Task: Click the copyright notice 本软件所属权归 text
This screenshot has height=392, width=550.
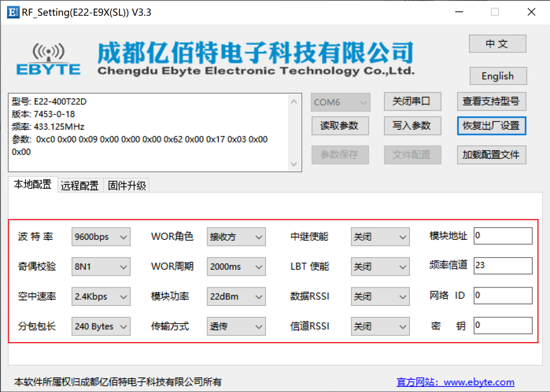Action: click(118, 381)
